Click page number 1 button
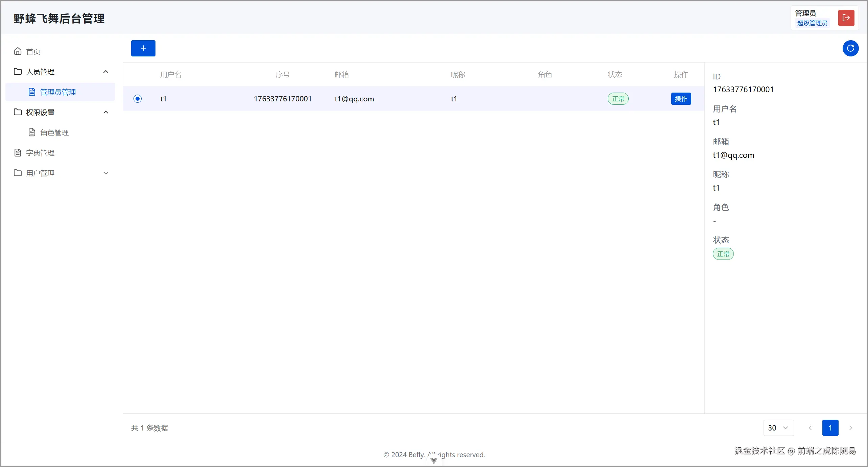 point(830,428)
